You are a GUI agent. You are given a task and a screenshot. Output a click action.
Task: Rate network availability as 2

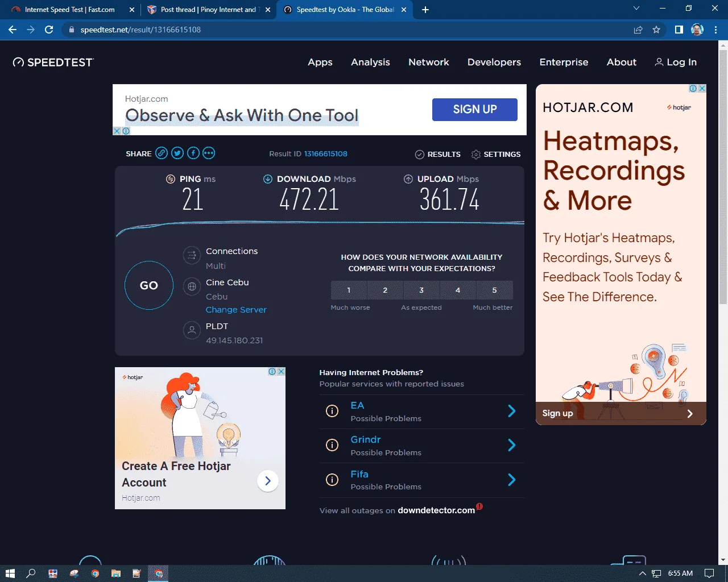(x=385, y=290)
